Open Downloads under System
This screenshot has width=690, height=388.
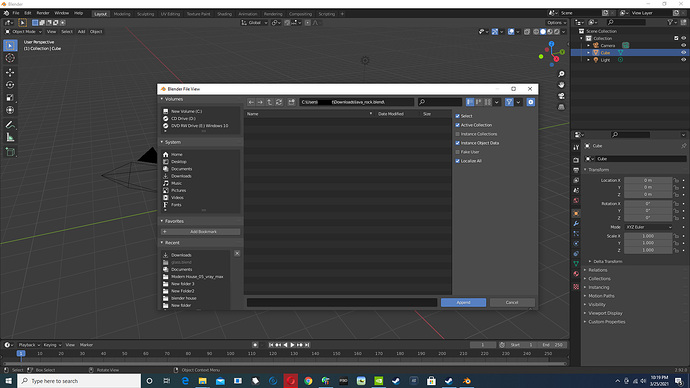click(181, 176)
